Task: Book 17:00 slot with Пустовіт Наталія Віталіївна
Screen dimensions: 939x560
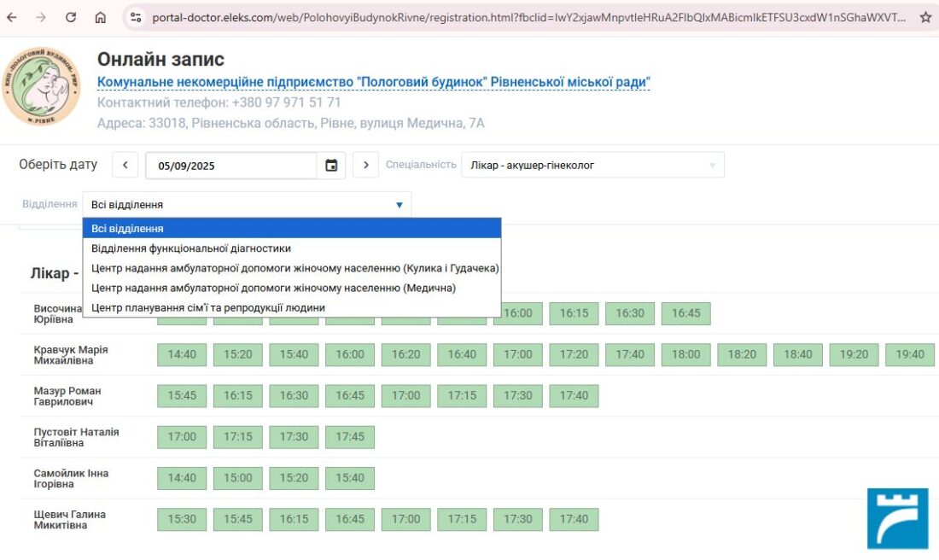Action: 182,437
